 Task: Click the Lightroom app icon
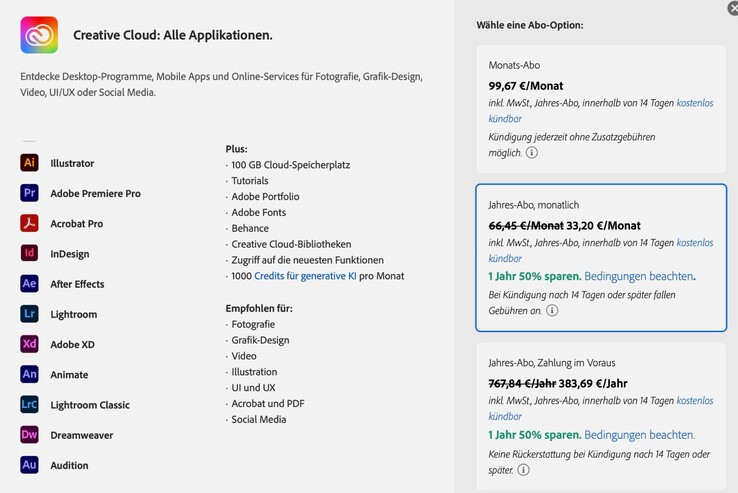[30, 314]
